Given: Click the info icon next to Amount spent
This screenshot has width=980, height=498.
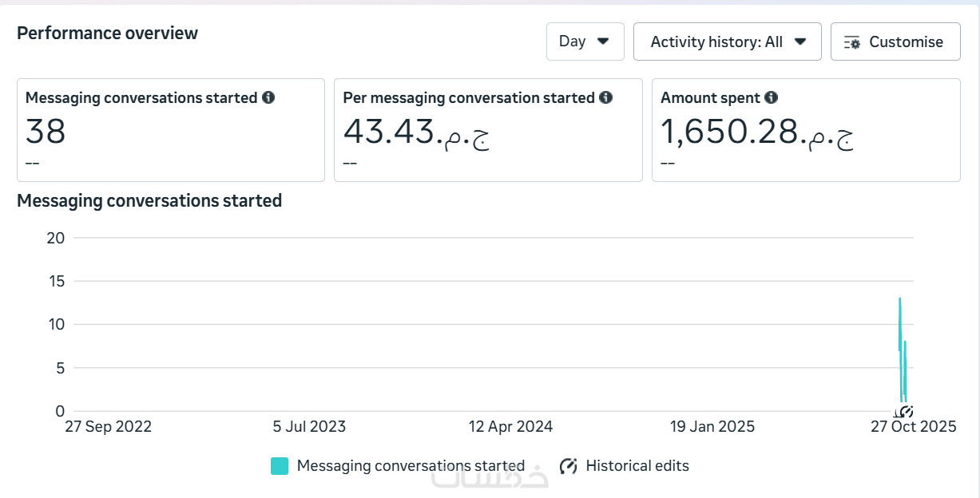Looking at the screenshot, I should click(x=771, y=97).
